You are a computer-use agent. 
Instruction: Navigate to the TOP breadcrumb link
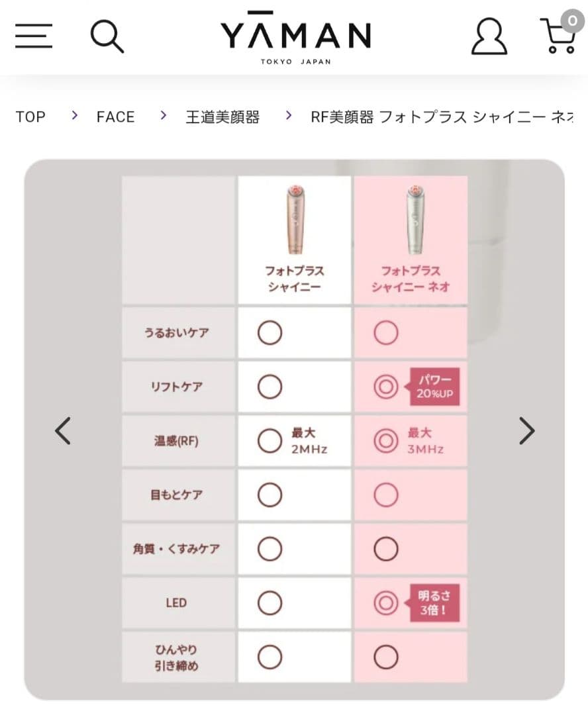pyautogui.click(x=30, y=117)
